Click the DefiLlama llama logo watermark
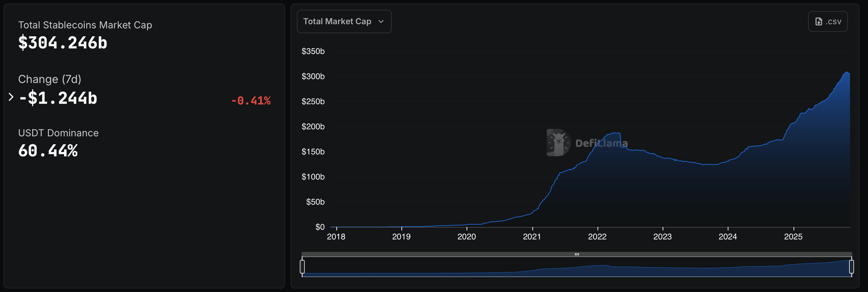The height and width of the screenshot is (292, 868). [x=558, y=143]
